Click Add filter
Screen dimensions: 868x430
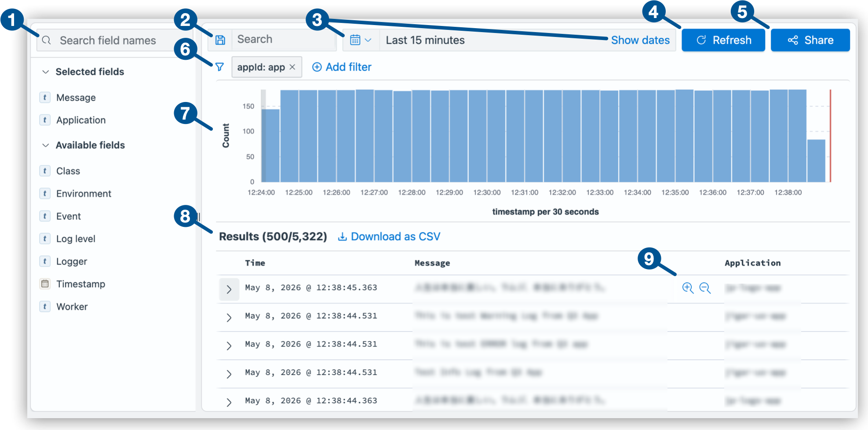pos(342,67)
